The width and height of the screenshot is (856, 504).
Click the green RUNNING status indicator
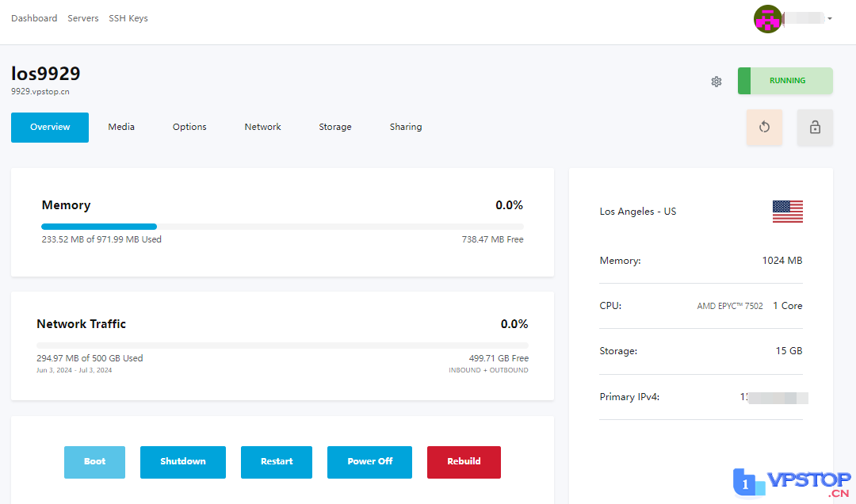pyautogui.click(x=785, y=81)
